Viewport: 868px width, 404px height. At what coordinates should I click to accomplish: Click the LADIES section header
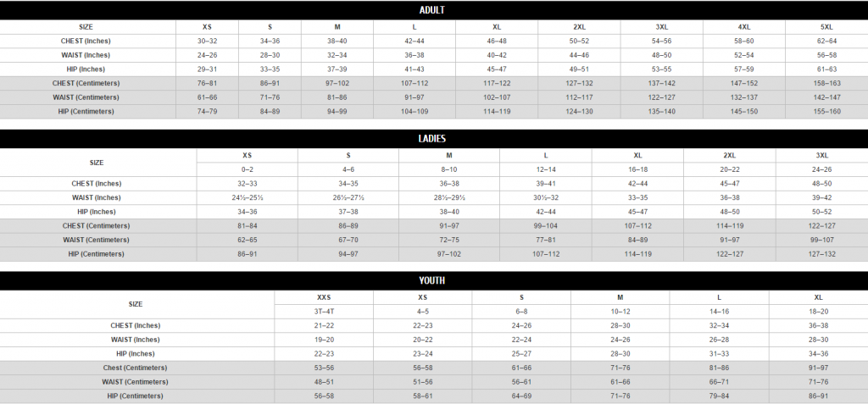pos(431,139)
